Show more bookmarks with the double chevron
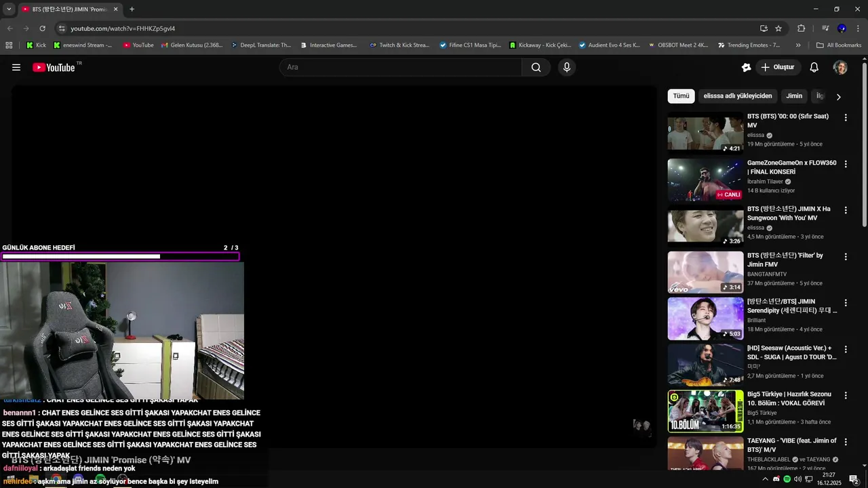This screenshot has width=868, height=488. (798, 45)
